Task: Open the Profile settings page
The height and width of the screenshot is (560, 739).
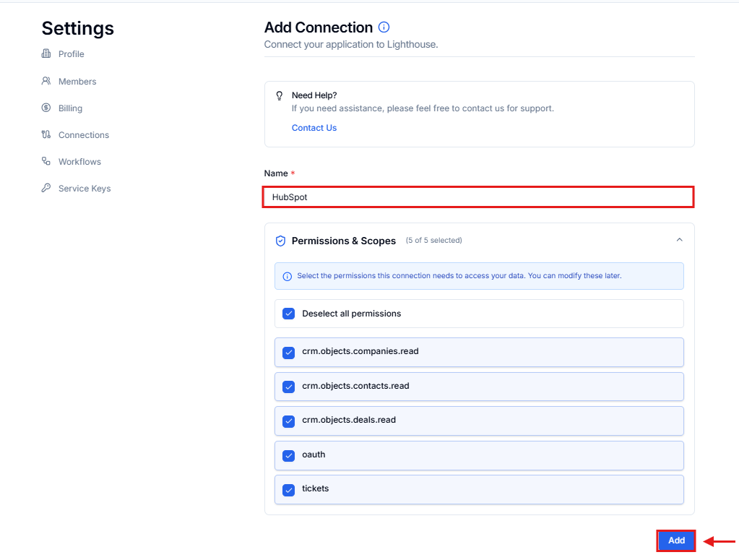Action: point(72,54)
